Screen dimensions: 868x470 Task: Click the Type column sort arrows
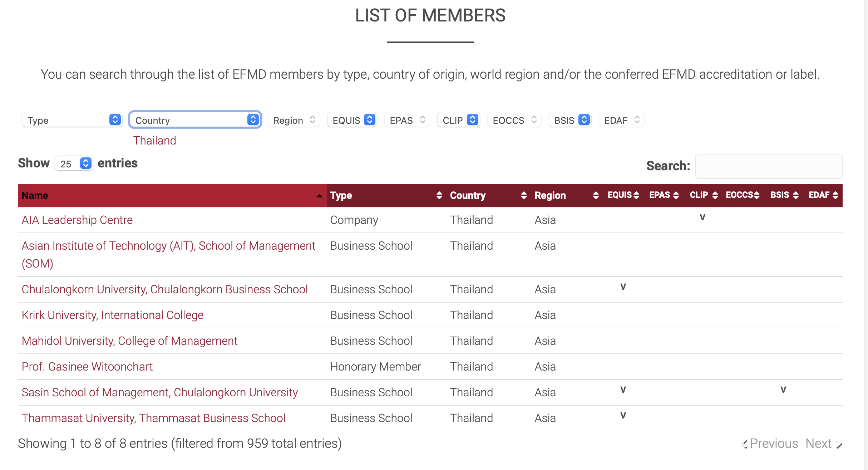pyautogui.click(x=439, y=195)
